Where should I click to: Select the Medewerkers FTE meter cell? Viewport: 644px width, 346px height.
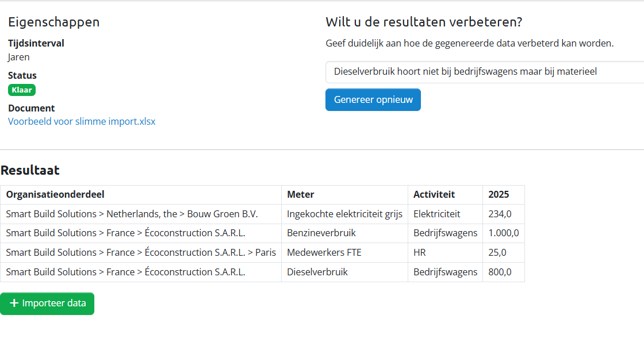tap(324, 252)
